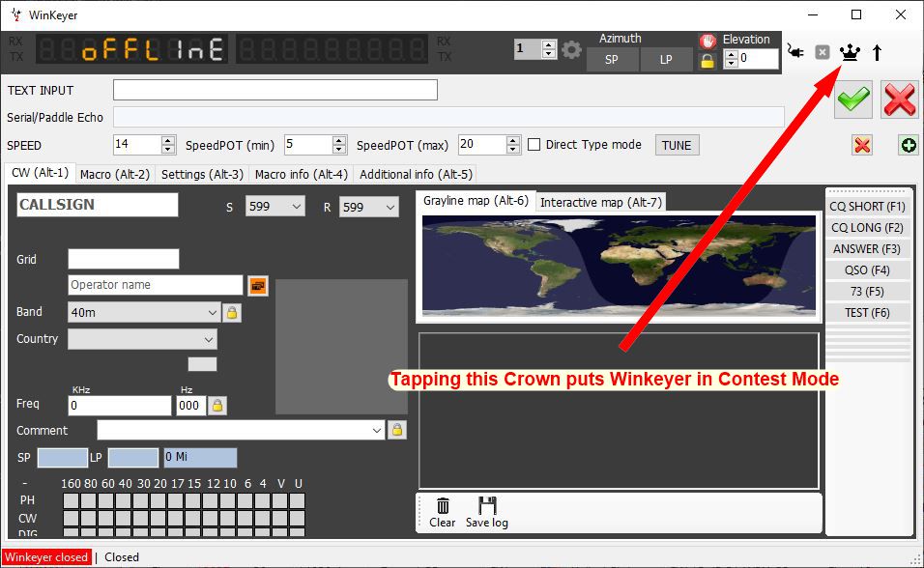Click the Winkeyer closed status label

(x=46, y=557)
